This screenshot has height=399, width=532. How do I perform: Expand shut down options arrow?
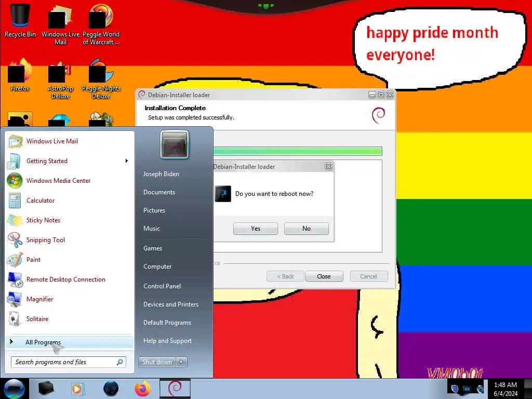point(181,362)
